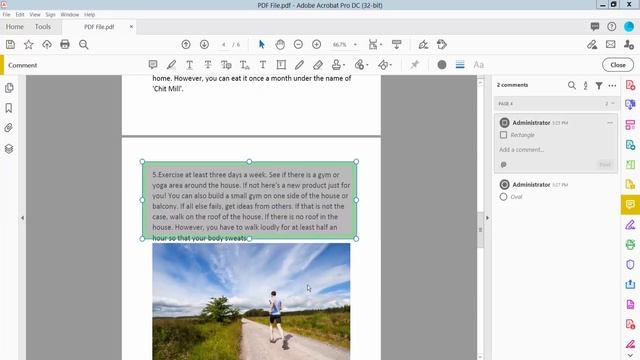Image resolution: width=640 pixels, height=360 pixels.
Task: Open the Edit menu
Action: 20,14
